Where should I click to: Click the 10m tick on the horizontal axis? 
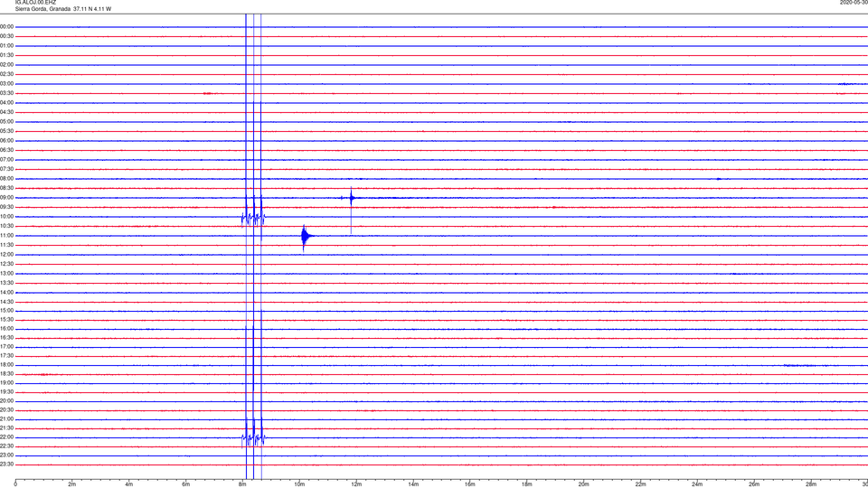pos(299,484)
